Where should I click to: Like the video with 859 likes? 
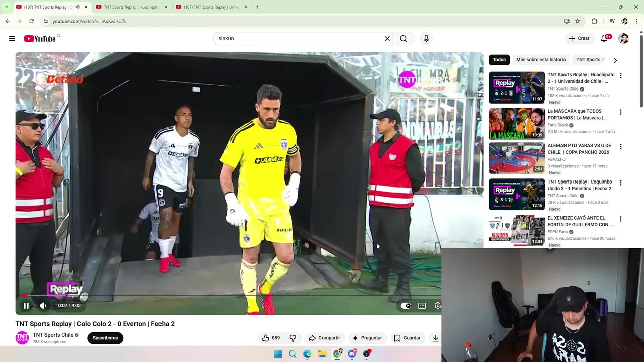[271, 338]
